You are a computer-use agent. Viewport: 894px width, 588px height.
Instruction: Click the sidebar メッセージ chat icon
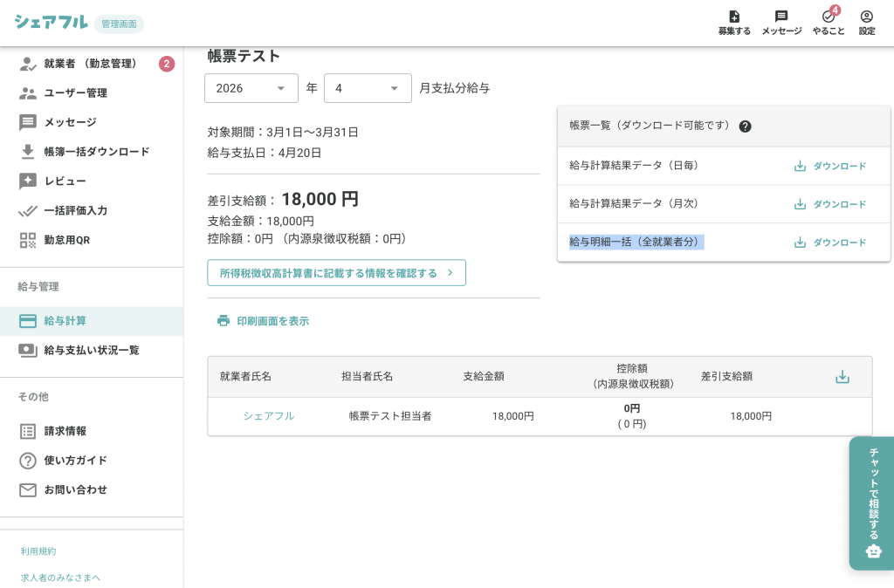coord(27,122)
